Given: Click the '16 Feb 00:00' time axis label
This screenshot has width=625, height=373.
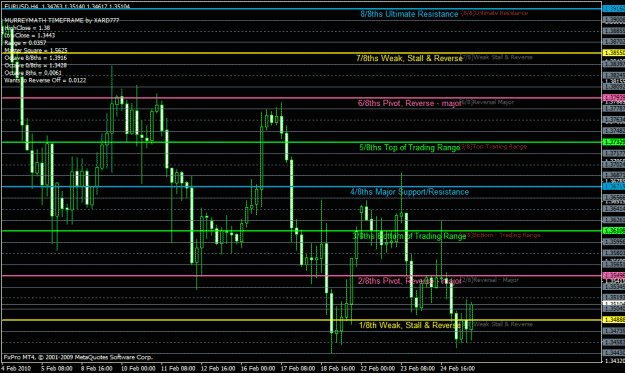Looking at the screenshot, I should tap(258, 368).
